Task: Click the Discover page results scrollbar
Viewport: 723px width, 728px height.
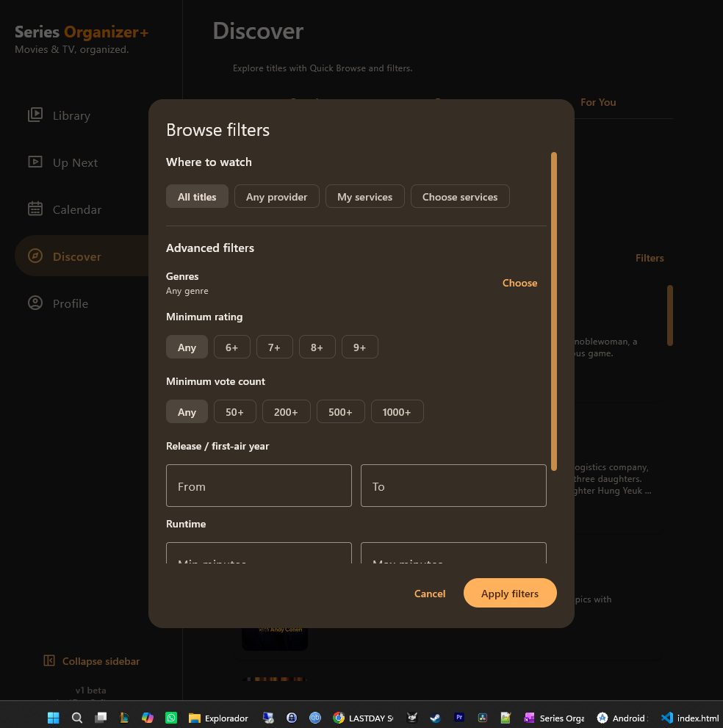Action: (669, 315)
